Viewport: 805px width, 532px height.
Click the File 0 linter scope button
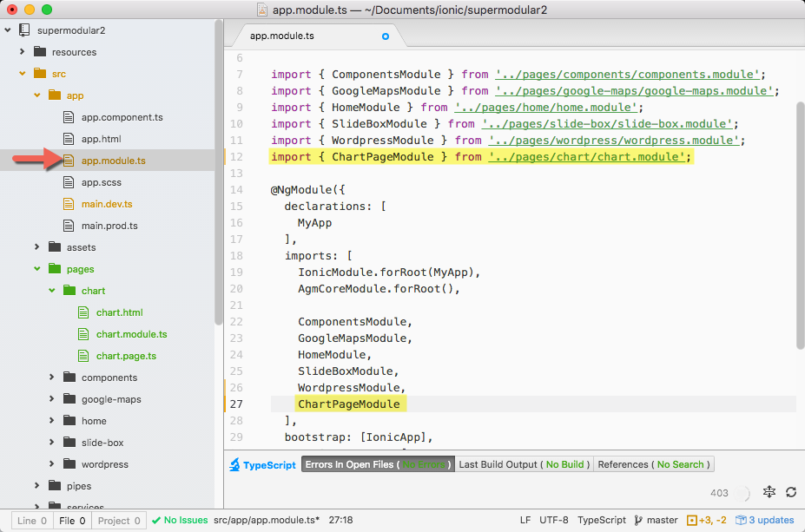pos(72,521)
